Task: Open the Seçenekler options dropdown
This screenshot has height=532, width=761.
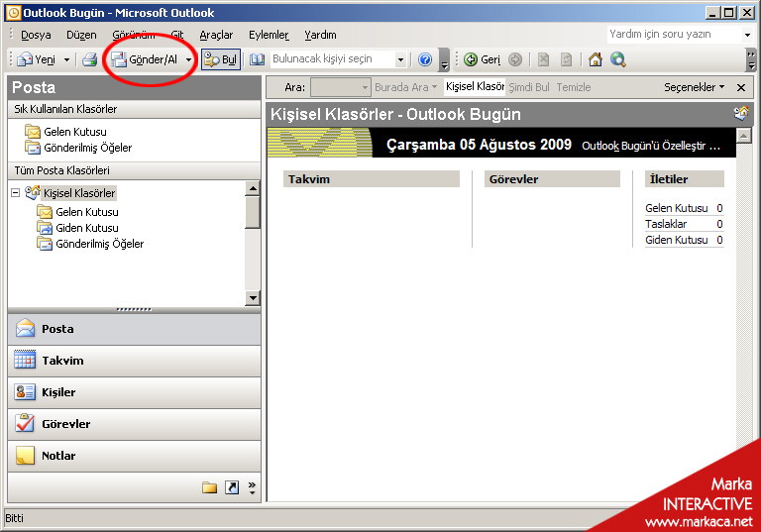Action: pyautogui.click(x=694, y=87)
